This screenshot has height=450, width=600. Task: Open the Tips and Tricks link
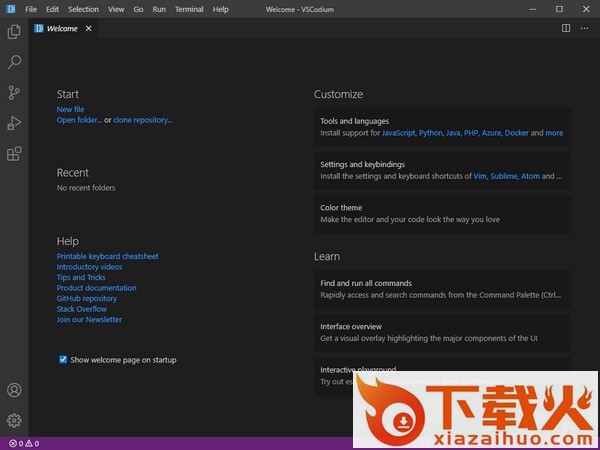coord(81,277)
